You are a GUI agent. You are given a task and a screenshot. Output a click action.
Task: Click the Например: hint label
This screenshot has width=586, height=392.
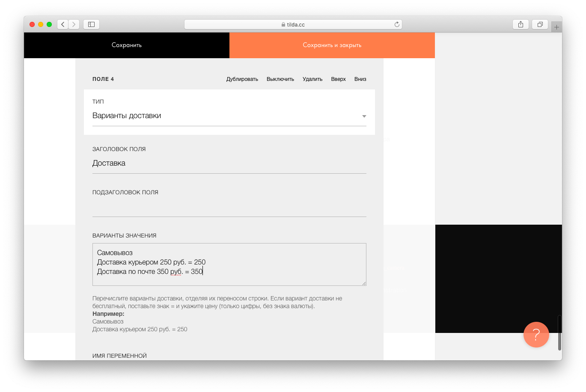tap(108, 314)
